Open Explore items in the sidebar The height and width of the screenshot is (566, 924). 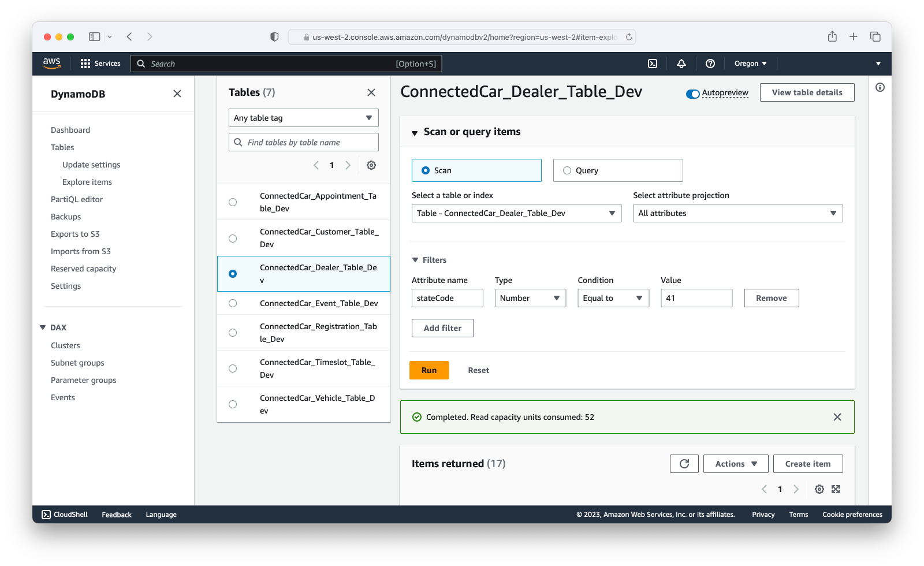[87, 182]
